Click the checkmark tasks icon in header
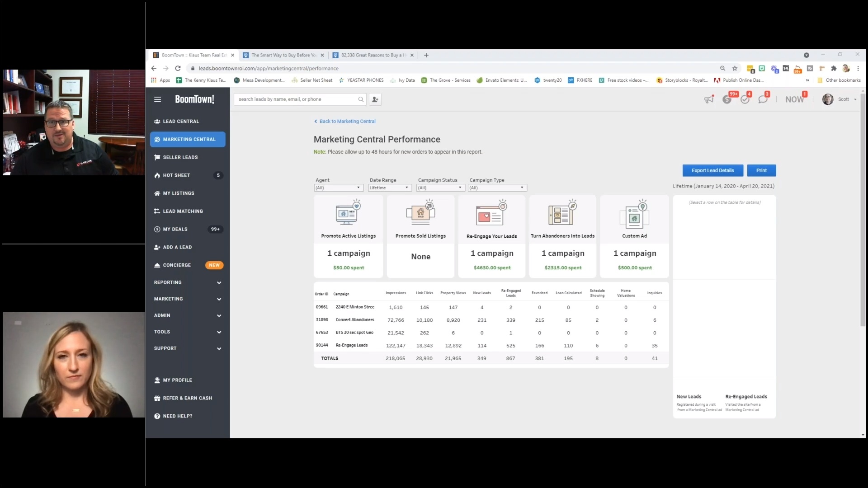The height and width of the screenshot is (488, 868). pos(745,99)
